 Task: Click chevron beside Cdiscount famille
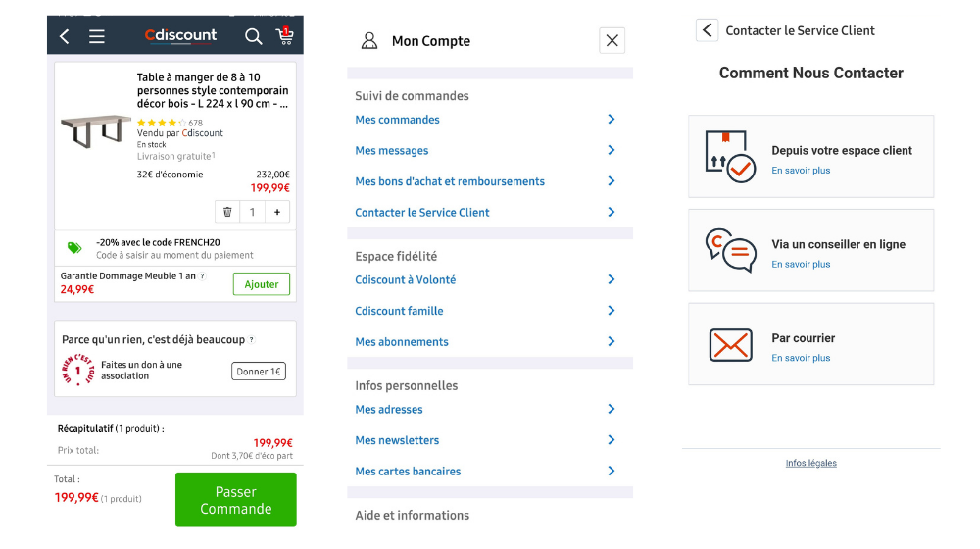(x=612, y=310)
